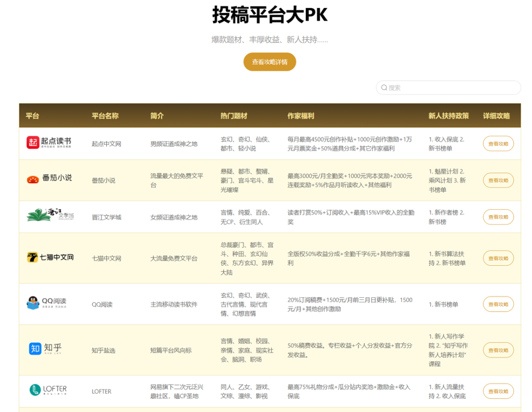
Task: Click 最高3000元/月全勤奖 benefits cell
Action: click(x=350, y=180)
